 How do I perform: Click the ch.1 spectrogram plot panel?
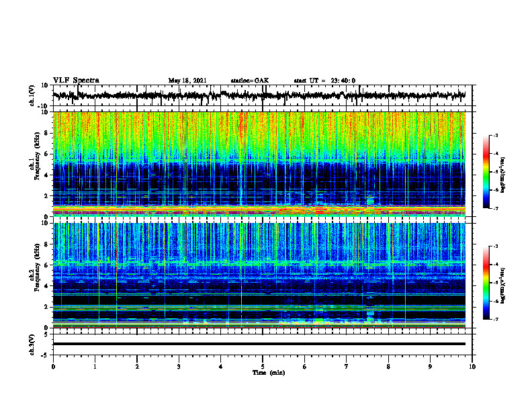click(x=259, y=164)
